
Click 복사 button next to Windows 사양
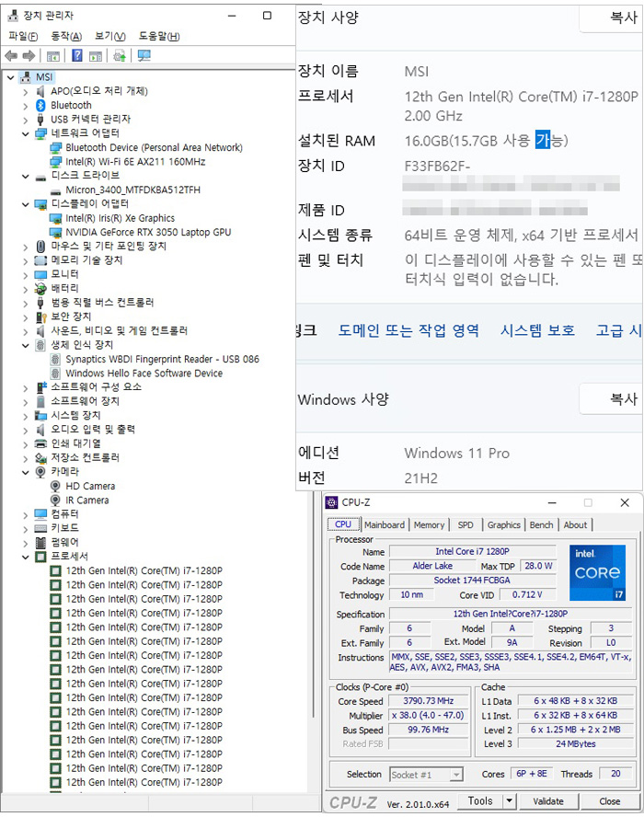[611, 399]
